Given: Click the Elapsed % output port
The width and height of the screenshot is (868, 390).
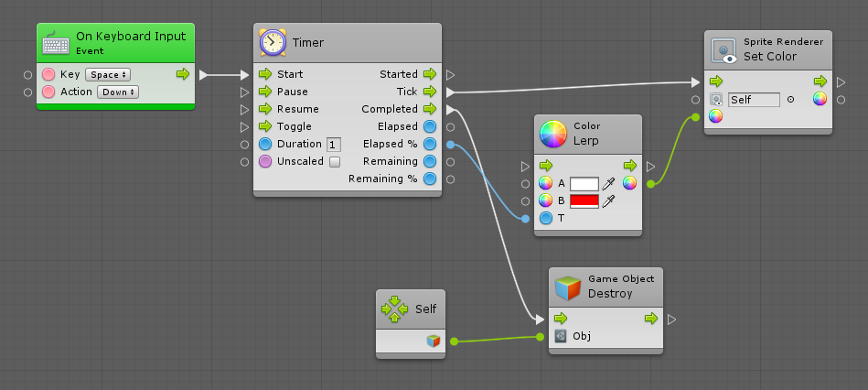Looking at the screenshot, I should pos(430,144).
